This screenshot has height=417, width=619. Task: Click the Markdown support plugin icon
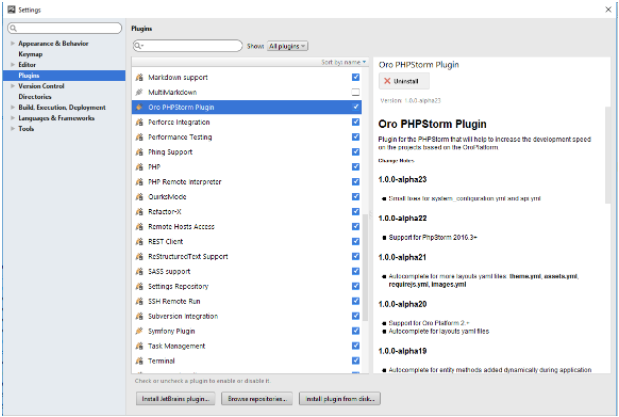(x=139, y=77)
